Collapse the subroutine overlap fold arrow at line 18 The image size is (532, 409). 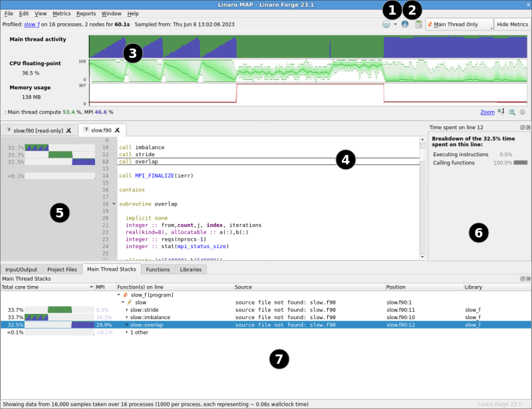[114, 204]
